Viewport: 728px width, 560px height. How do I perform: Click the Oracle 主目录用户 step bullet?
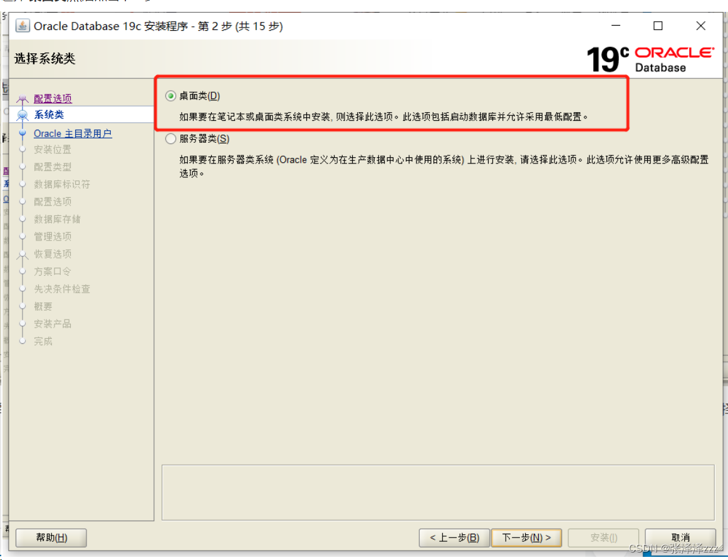23,133
